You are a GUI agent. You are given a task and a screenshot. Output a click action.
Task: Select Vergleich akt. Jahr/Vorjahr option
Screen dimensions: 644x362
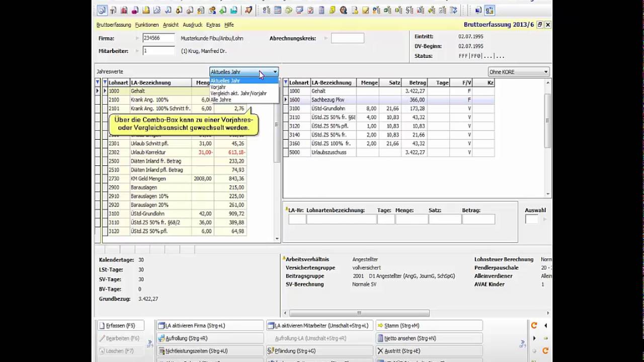tap(238, 94)
